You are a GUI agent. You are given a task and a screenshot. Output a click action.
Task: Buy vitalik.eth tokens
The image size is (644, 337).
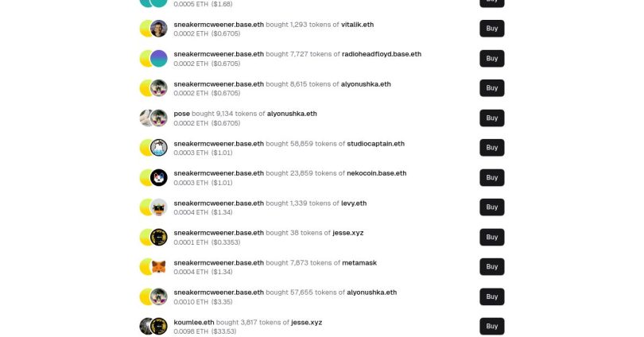click(x=491, y=29)
